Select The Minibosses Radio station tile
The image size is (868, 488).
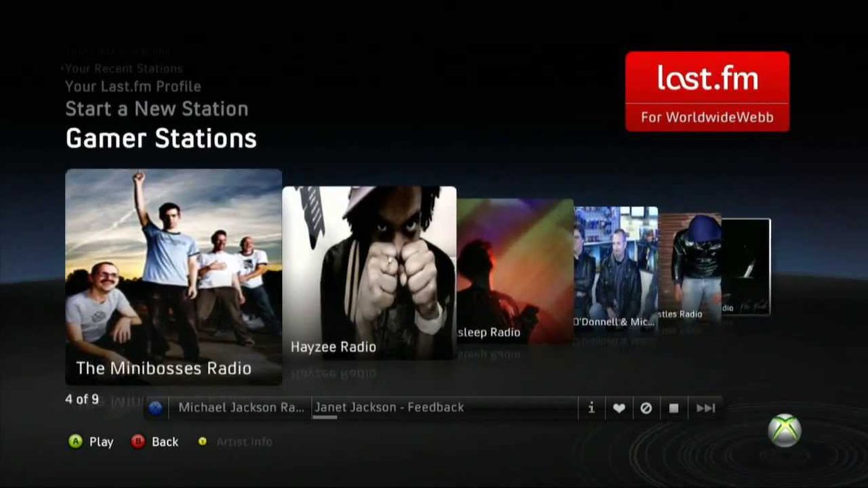coord(174,277)
